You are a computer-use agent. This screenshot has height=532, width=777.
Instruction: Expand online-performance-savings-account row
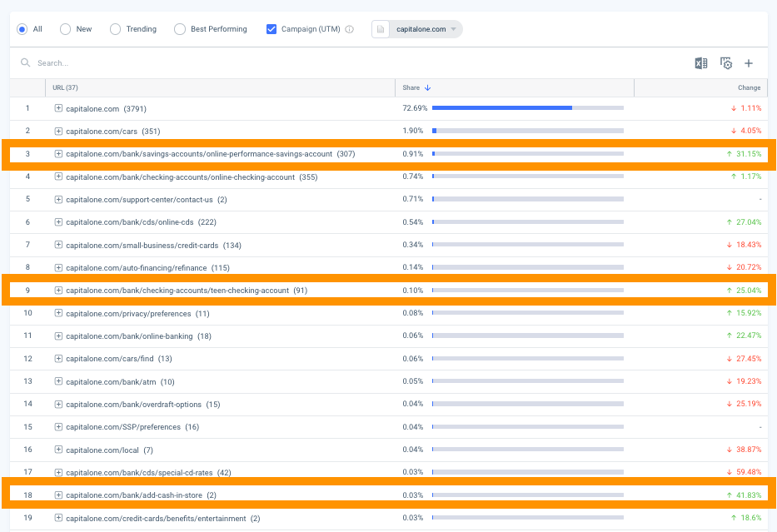point(58,153)
